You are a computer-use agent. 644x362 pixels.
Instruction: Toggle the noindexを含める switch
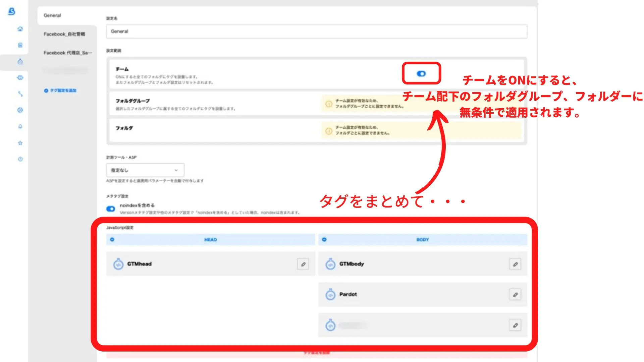tap(111, 209)
